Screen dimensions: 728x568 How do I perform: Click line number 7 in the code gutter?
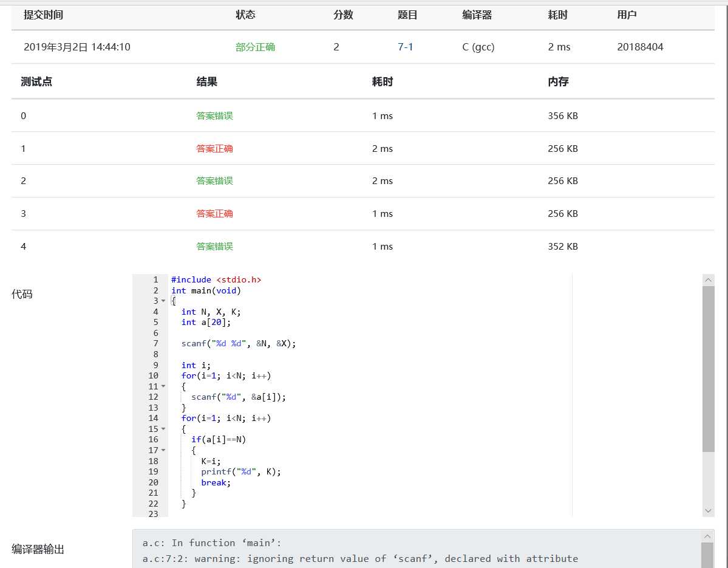(155, 344)
